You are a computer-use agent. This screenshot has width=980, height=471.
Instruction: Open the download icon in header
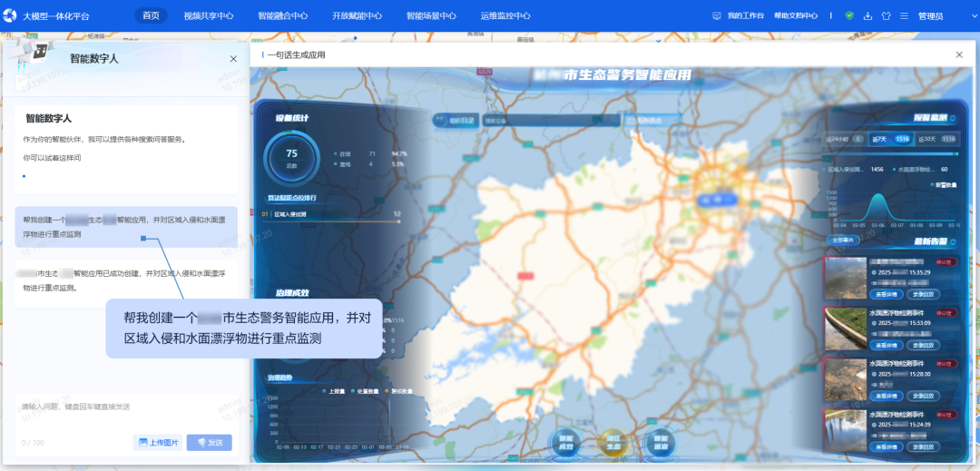point(867,15)
